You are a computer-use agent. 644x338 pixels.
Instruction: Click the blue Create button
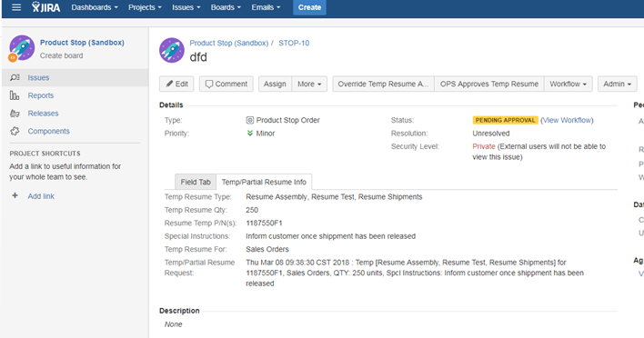(309, 7)
